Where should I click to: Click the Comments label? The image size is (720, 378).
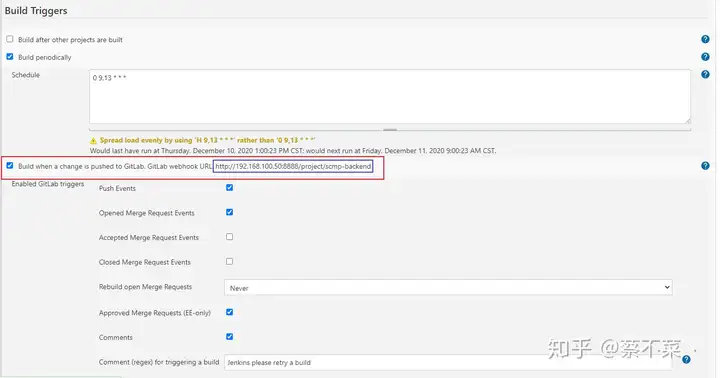coord(116,338)
